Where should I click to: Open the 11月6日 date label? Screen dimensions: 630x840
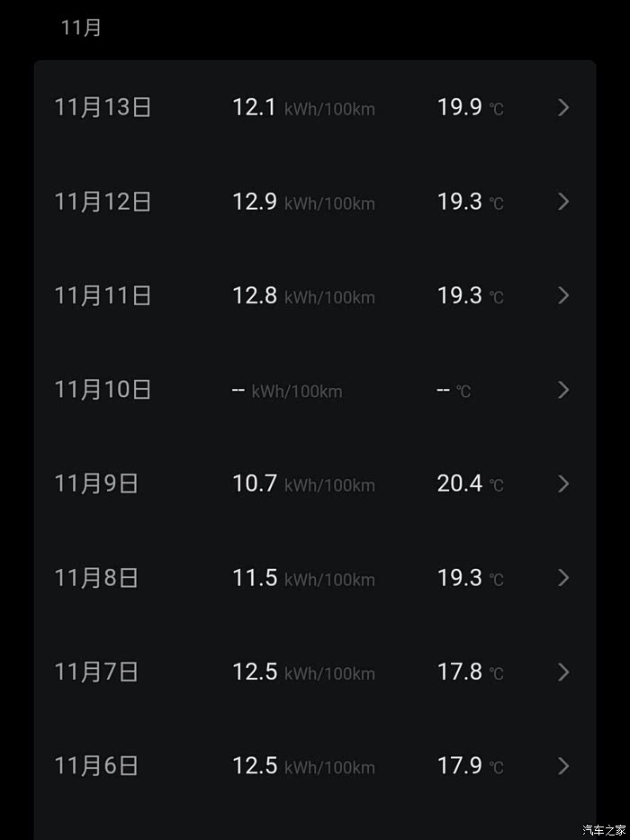(96, 765)
